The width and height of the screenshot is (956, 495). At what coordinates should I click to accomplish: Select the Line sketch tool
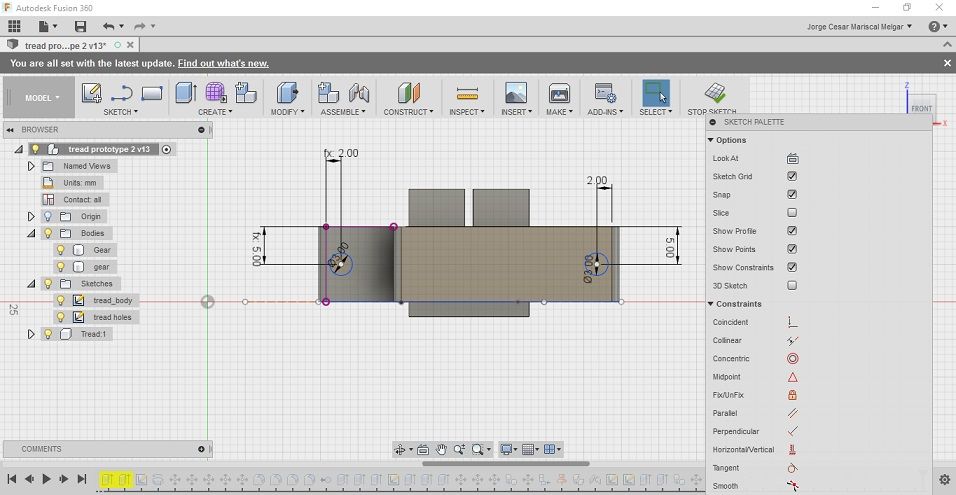coord(122,93)
